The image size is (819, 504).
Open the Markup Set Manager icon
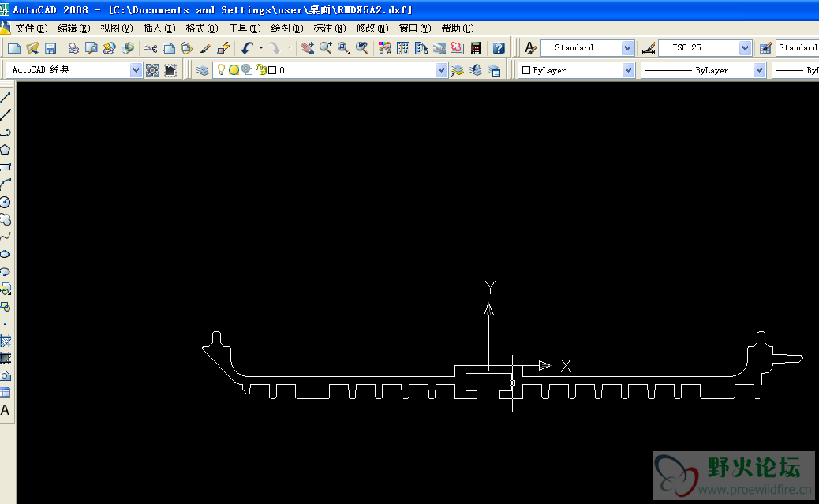(457, 49)
